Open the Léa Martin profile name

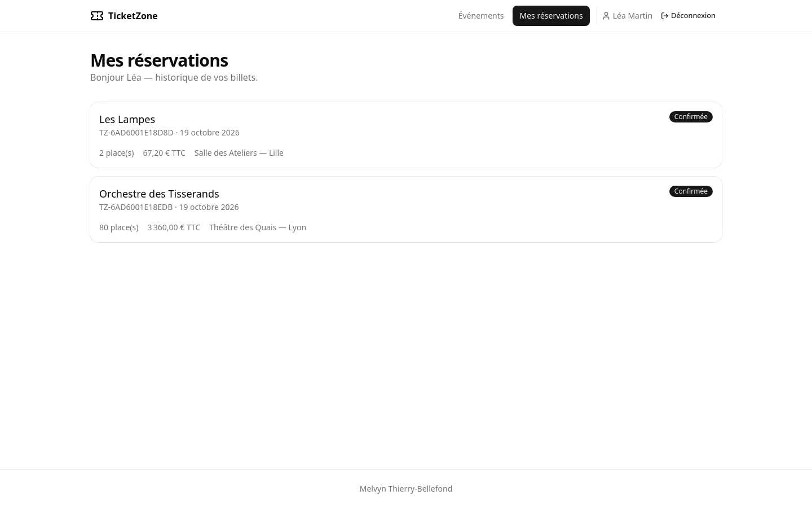pos(632,16)
